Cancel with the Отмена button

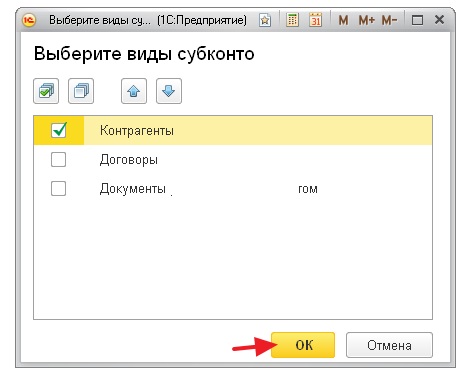coord(389,345)
